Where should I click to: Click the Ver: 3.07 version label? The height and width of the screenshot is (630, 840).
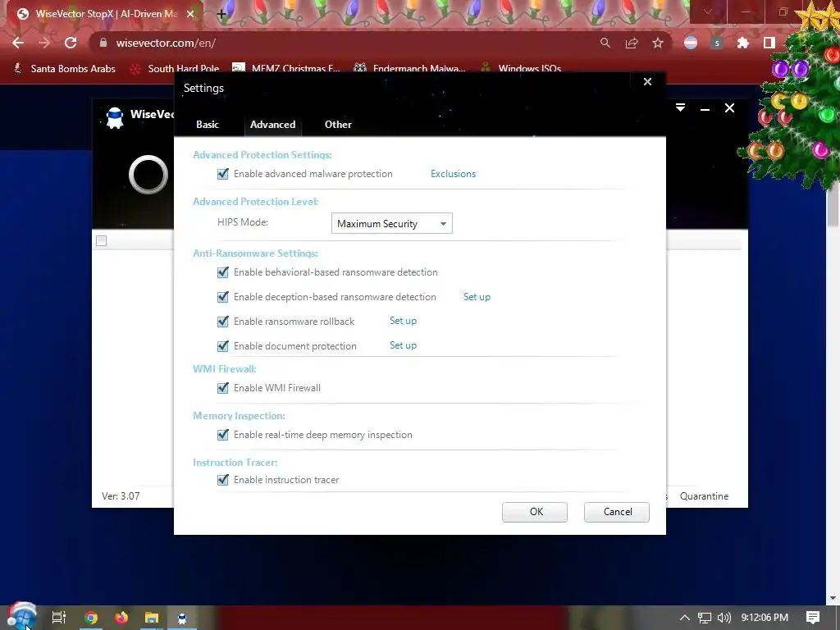click(121, 496)
